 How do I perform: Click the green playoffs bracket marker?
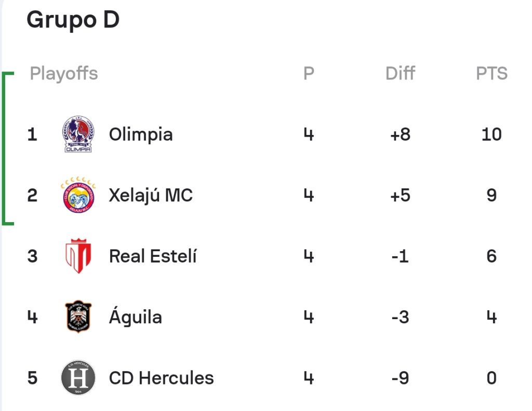[x=7, y=148]
